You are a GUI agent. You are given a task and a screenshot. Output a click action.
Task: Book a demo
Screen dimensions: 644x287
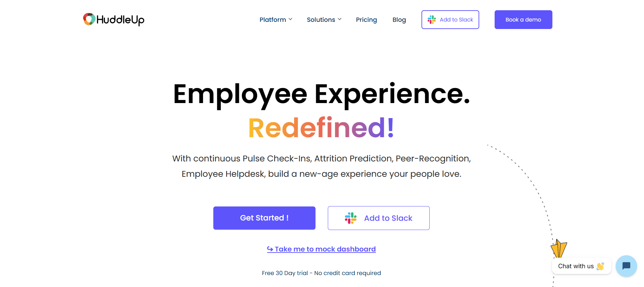[x=523, y=20]
